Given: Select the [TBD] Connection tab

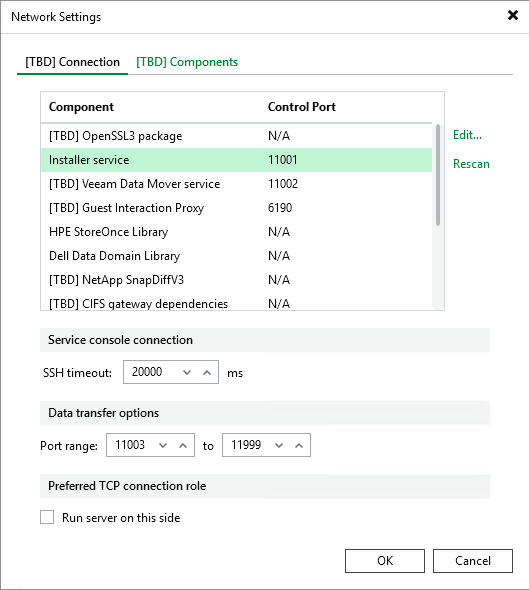Looking at the screenshot, I should tap(73, 62).
